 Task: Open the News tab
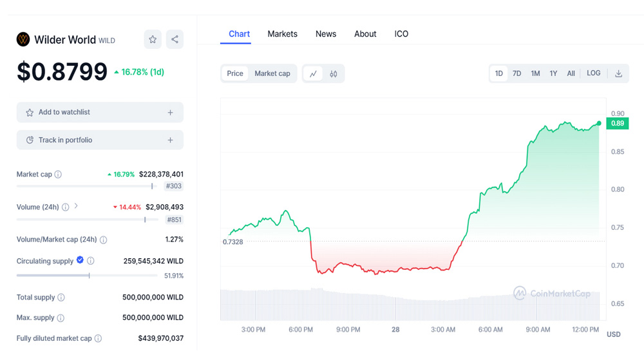(x=326, y=34)
